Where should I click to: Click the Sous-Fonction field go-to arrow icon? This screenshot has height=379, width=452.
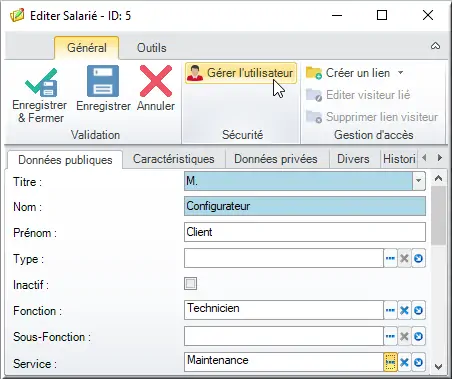418,336
